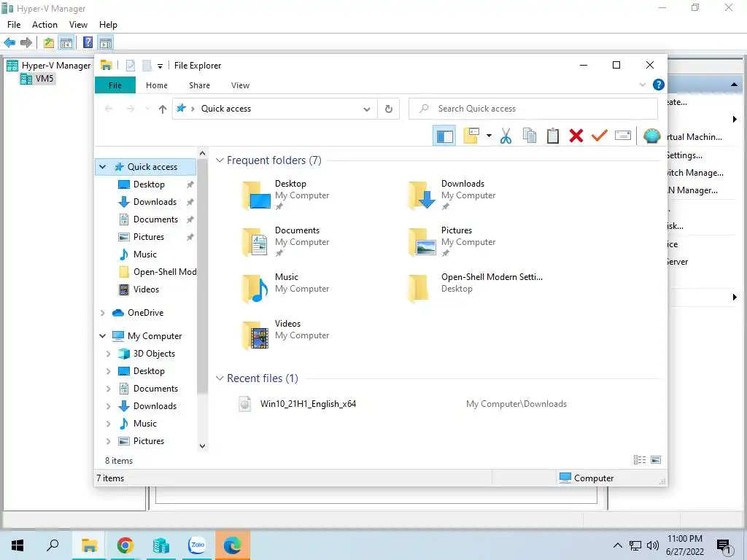
Task: Select the Pictures frequent folder tile
Action: coord(452,242)
